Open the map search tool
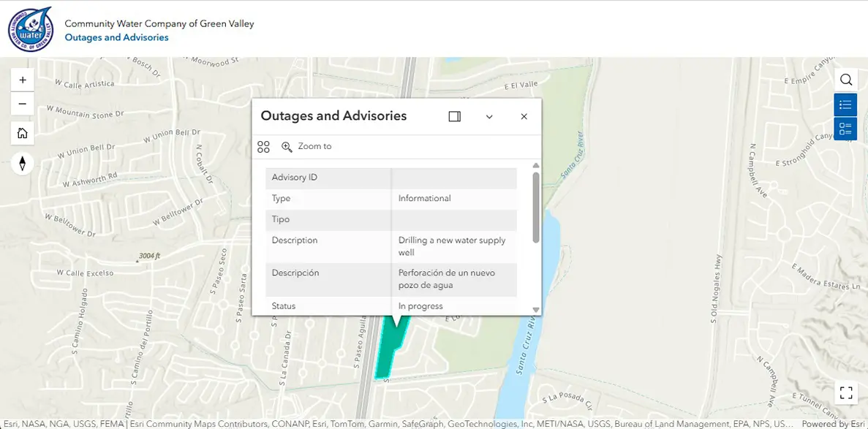This screenshot has width=868, height=429. [845, 80]
